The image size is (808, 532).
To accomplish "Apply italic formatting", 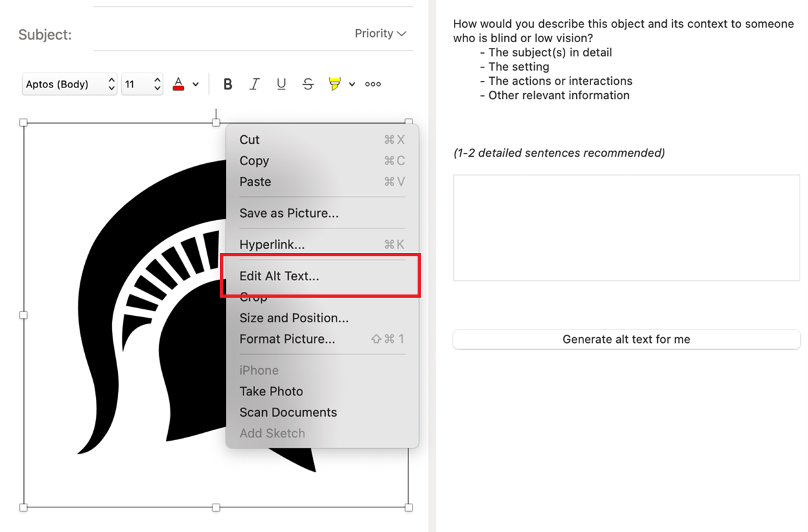I will click(254, 84).
